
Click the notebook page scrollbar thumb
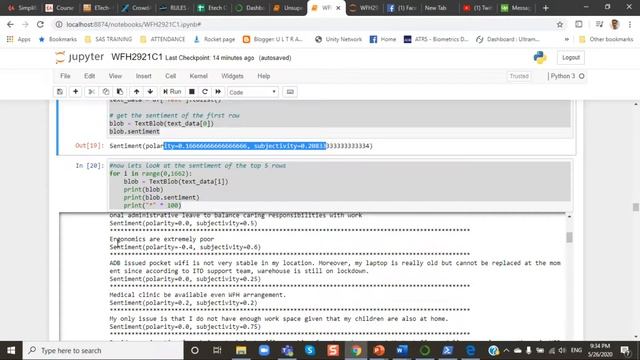(x=636, y=207)
